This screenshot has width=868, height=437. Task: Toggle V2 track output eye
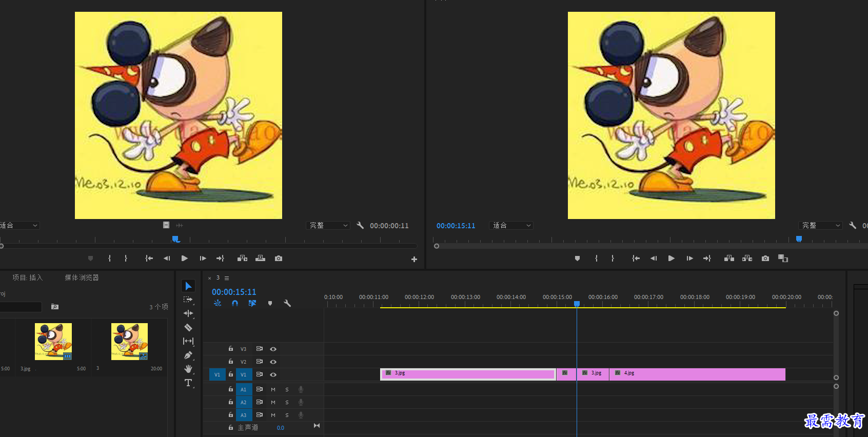273,362
